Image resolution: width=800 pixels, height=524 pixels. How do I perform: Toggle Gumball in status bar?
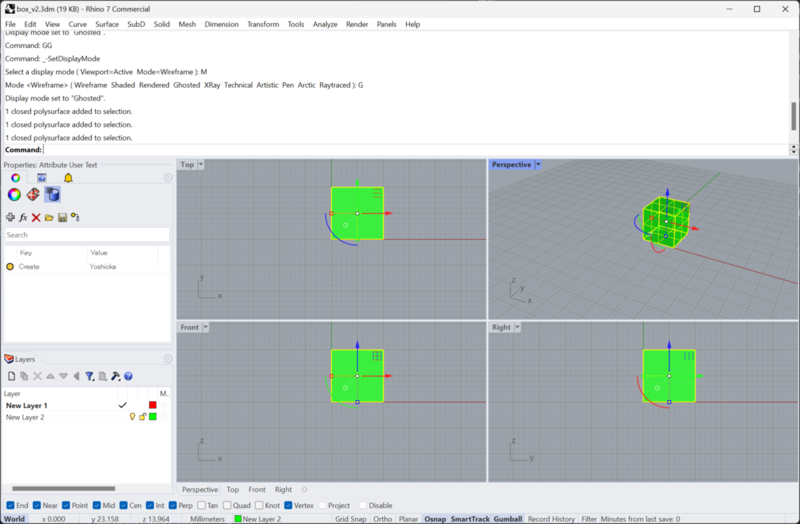(x=508, y=519)
